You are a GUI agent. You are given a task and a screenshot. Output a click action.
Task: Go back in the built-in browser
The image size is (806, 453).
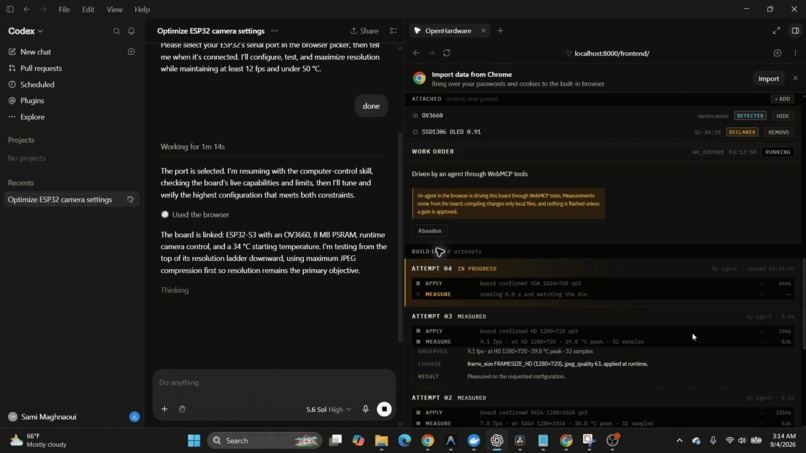point(416,53)
